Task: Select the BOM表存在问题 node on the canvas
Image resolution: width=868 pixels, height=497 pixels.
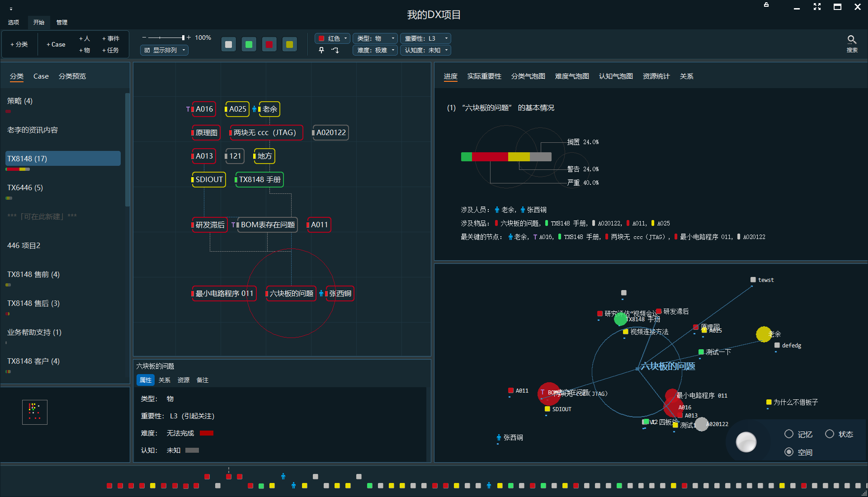Action: pos(268,225)
